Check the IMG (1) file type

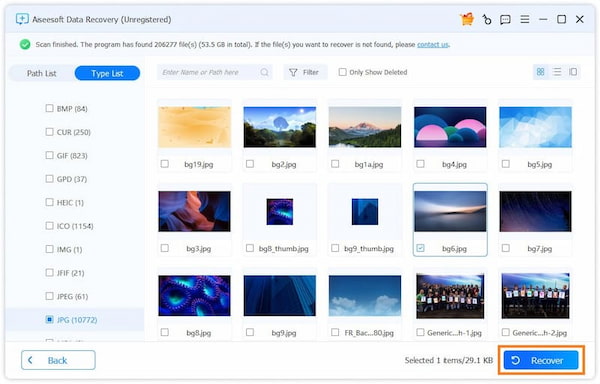[x=49, y=249]
